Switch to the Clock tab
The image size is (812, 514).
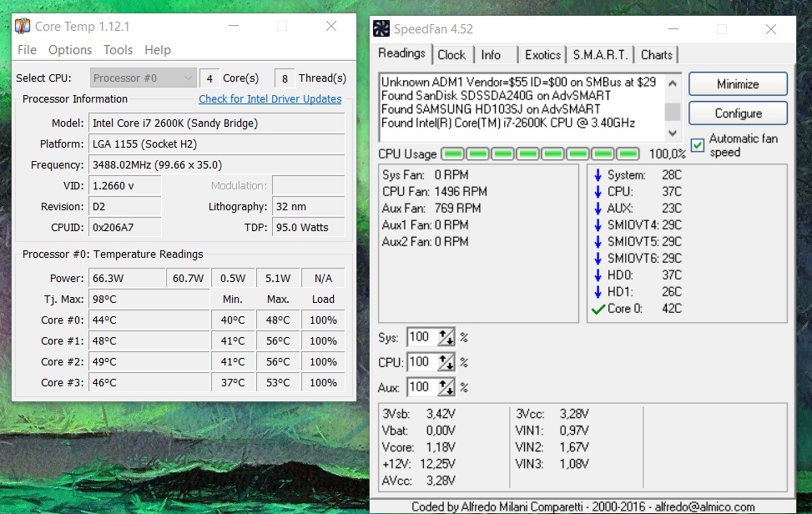[451, 55]
